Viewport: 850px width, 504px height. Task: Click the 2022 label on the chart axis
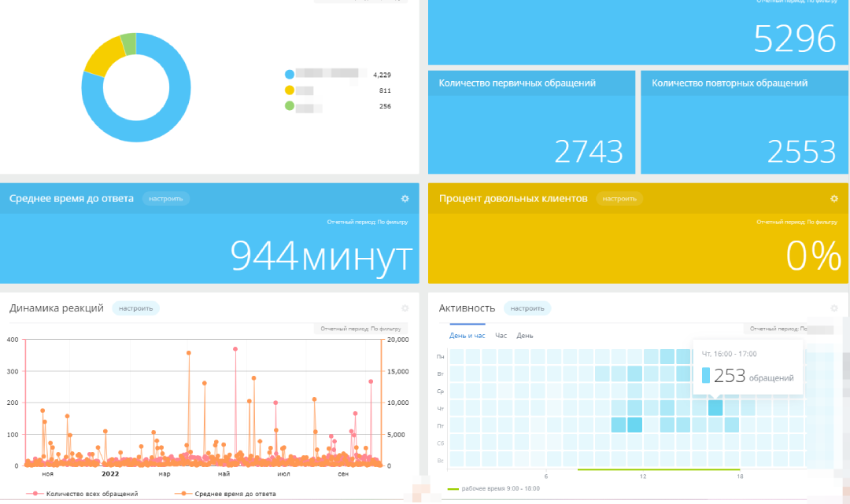[x=110, y=473]
